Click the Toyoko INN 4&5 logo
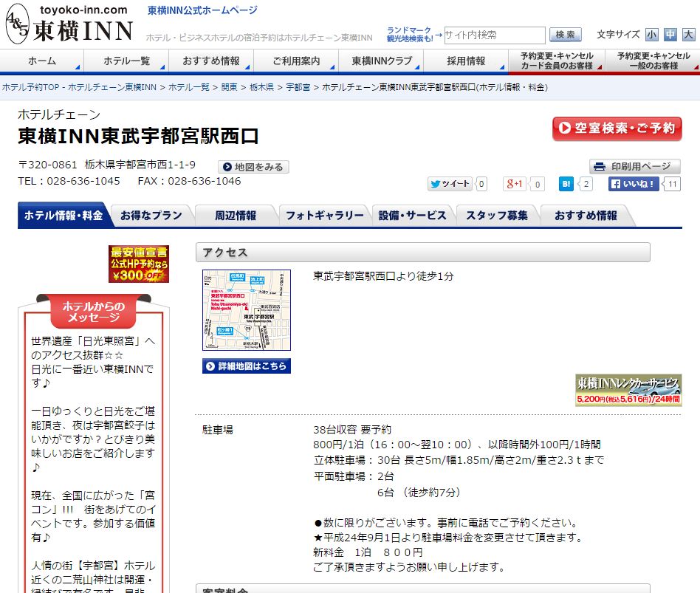700x593 pixels. tap(69, 24)
